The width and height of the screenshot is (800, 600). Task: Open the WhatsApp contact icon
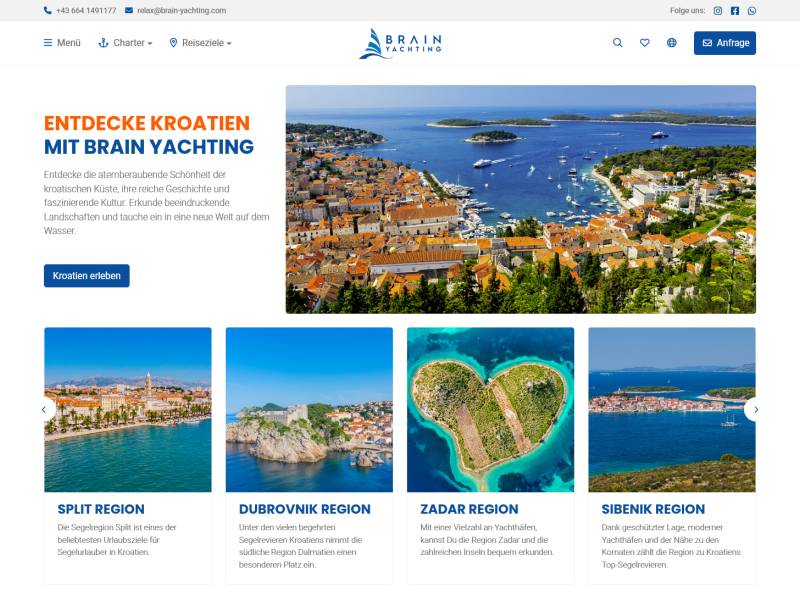[x=752, y=11]
